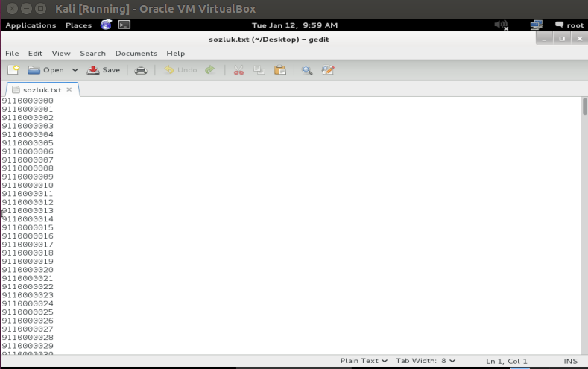This screenshot has width=588, height=369.
Task: Redo with the green arrow icon
Action: click(x=210, y=70)
